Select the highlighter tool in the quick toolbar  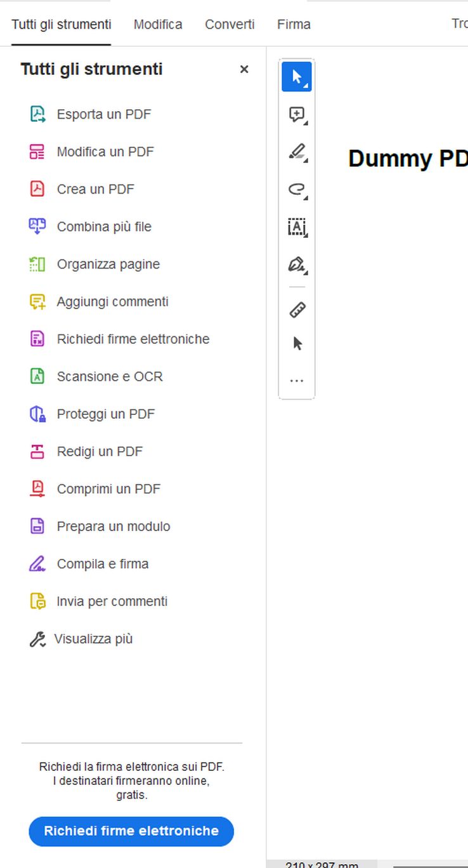(x=297, y=152)
